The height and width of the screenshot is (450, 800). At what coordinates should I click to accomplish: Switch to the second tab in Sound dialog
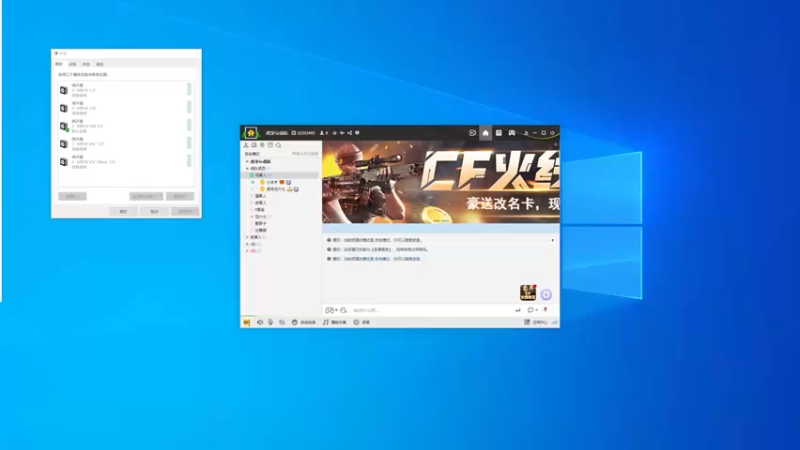tap(72, 64)
